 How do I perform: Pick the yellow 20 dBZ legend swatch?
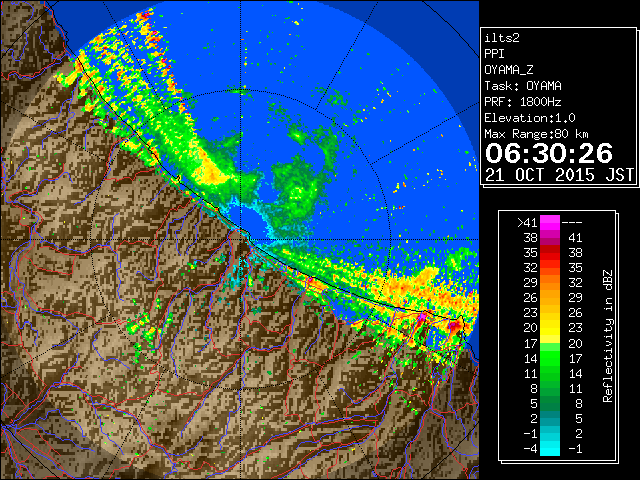point(550,328)
